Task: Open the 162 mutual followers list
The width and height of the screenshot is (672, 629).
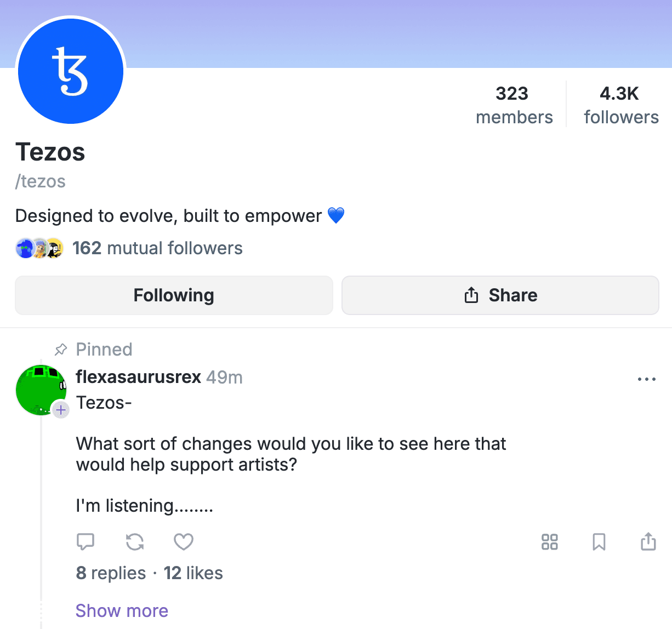Action: tap(157, 248)
